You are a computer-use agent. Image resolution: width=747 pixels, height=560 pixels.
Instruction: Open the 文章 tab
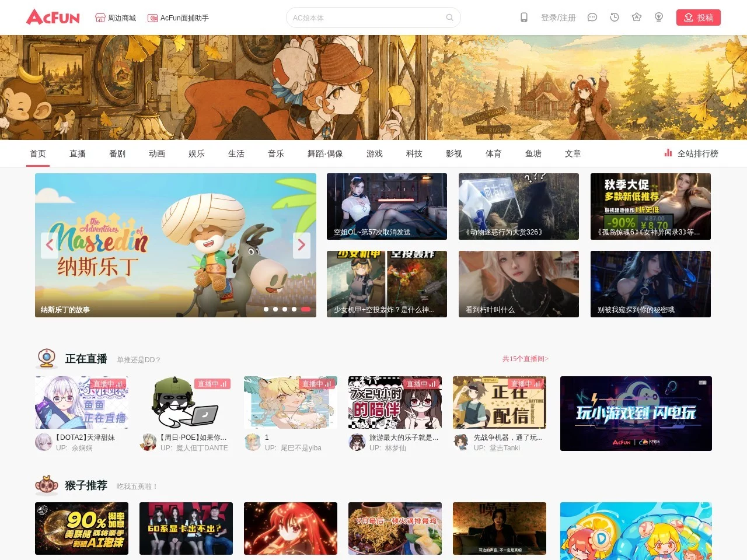(573, 153)
